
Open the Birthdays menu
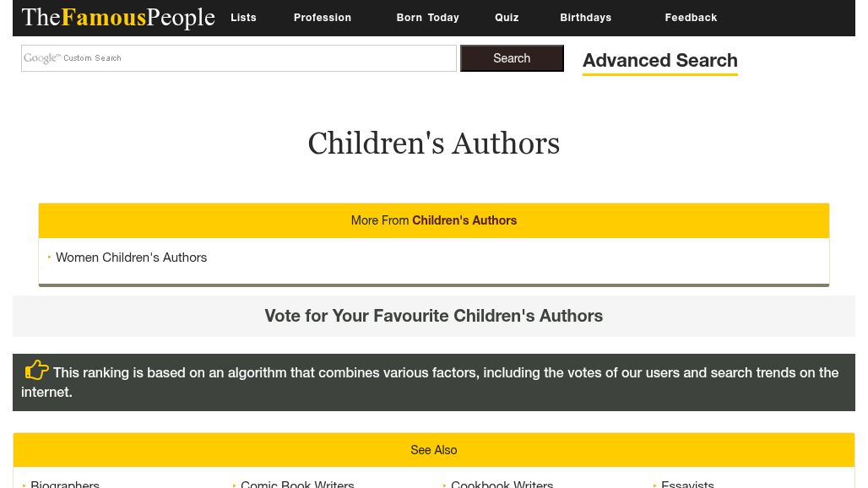[x=585, y=18]
